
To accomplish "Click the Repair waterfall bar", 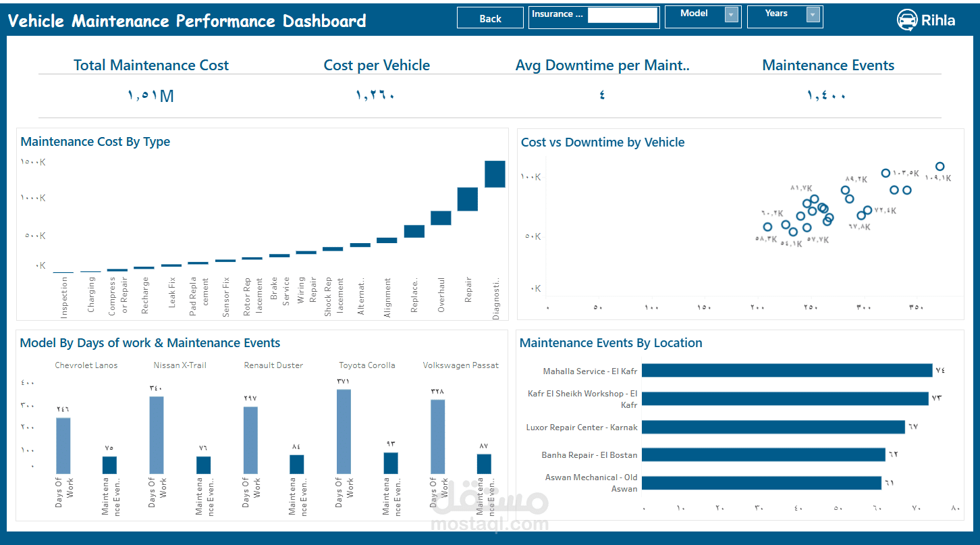I will (468, 199).
